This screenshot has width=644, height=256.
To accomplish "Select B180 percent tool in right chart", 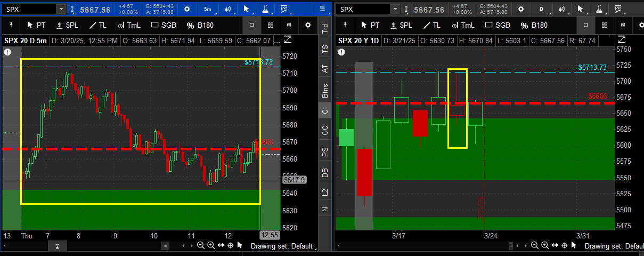I will (x=534, y=25).
